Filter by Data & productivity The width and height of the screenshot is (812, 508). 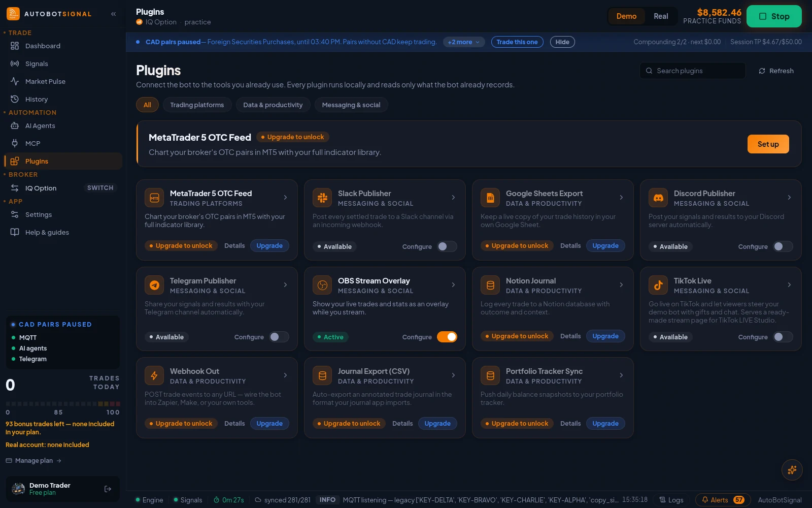click(273, 105)
